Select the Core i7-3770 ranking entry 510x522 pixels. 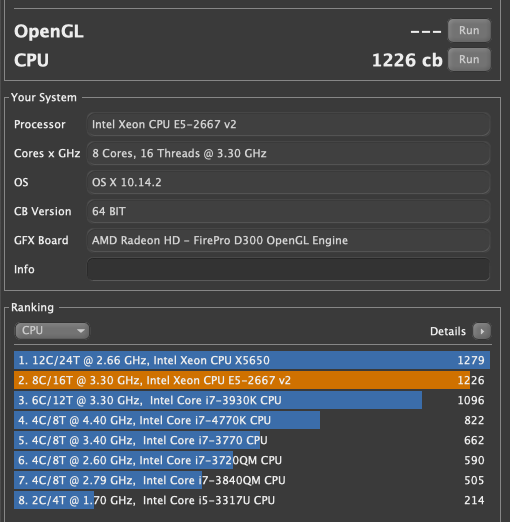(252, 440)
